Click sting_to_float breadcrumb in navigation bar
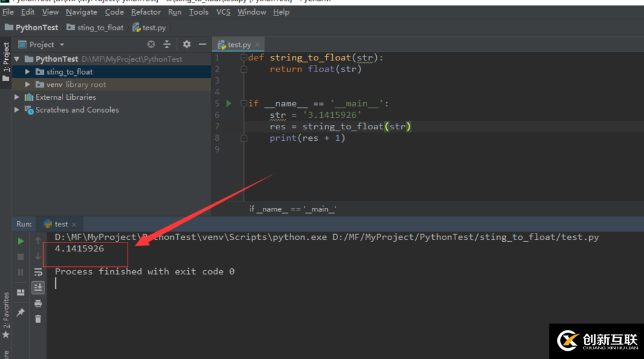The width and height of the screenshot is (644, 359). coord(95,28)
